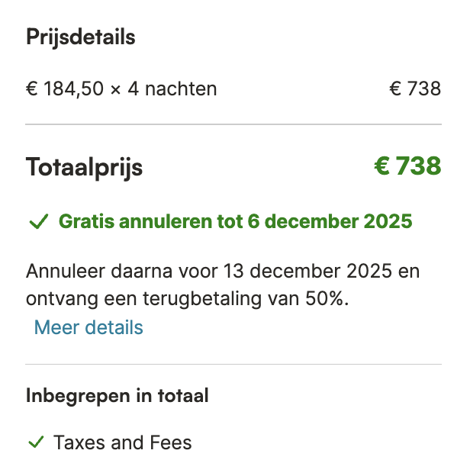Click the word nachten in price row
Image resolution: width=470 pixels, height=476 pixels.
click(x=181, y=89)
